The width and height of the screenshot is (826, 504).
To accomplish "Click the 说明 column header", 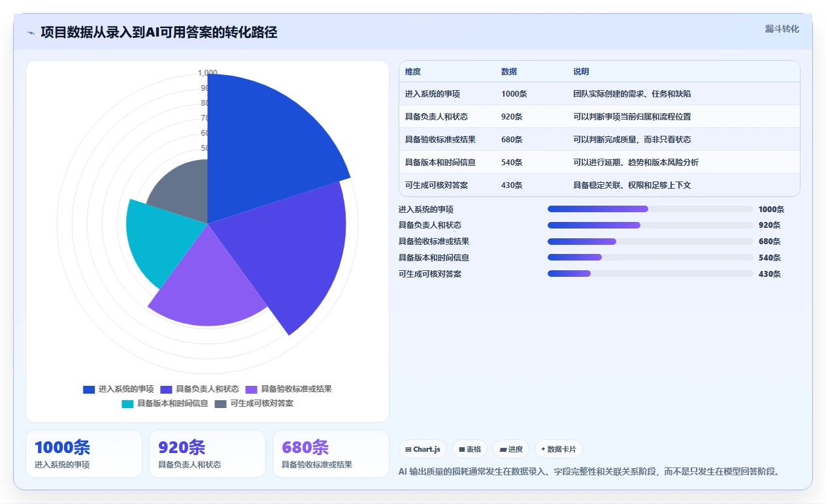I will (581, 72).
